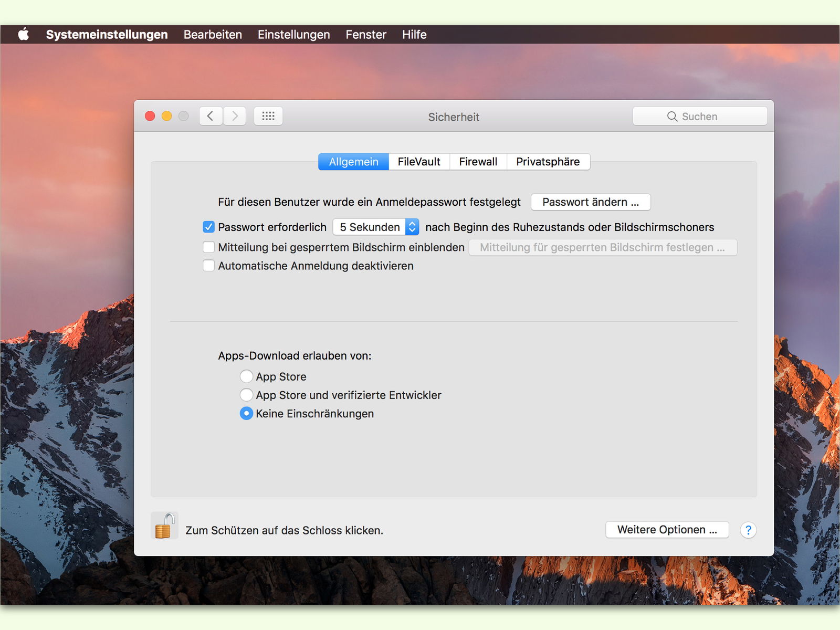
Task: Click the Sicherheit window title
Action: pos(454,117)
